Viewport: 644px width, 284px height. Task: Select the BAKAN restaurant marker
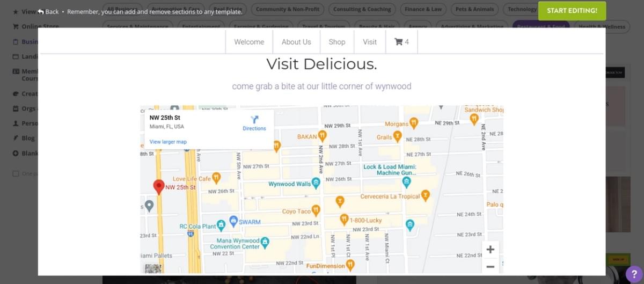point(322,136)
